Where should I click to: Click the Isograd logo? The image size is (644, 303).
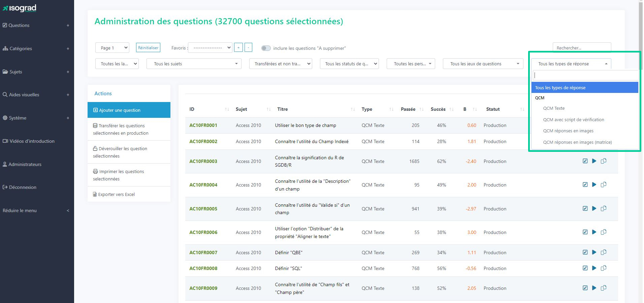click(20, 8)
